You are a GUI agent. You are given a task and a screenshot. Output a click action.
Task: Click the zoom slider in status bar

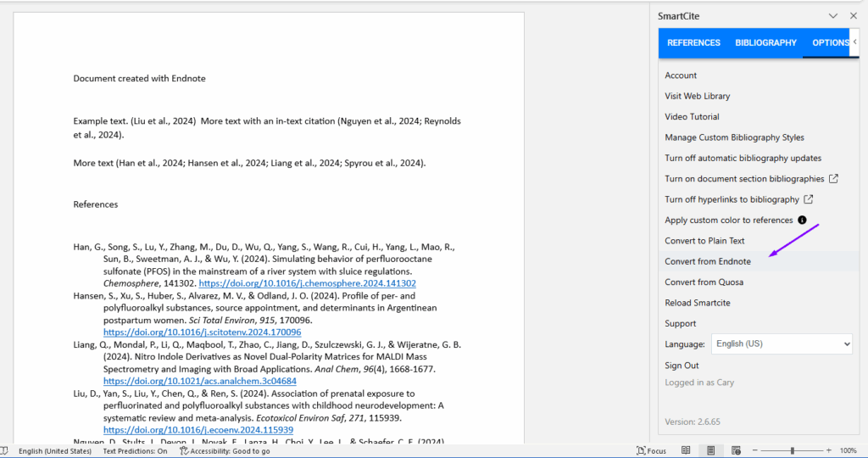coord(793,450)
